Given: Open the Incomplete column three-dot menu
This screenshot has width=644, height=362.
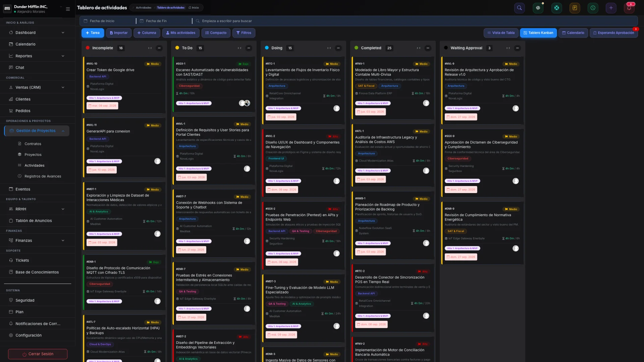Looking at the screenshot, I should tap(159, 48).
